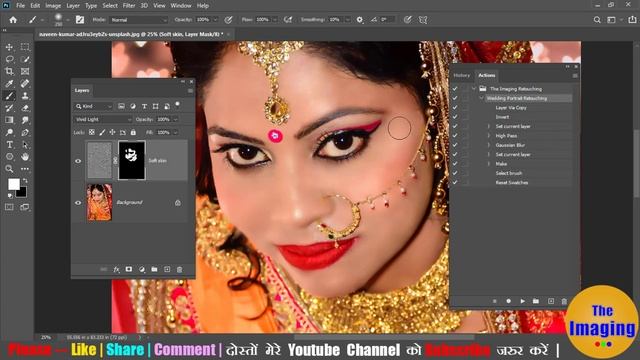Viewport: 640px width, 360px height.
Task: Delete layer trash icon in Layers panel
Action: point(180,269)
